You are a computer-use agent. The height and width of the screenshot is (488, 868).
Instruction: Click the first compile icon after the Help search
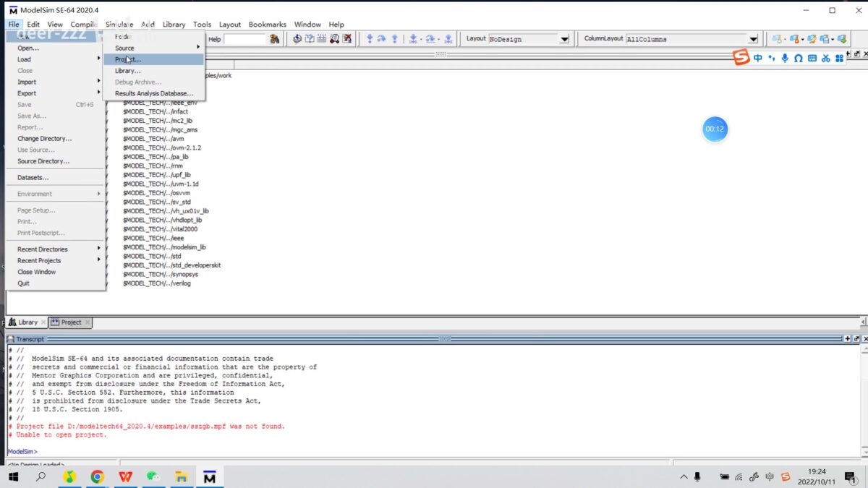coord(297,39)
